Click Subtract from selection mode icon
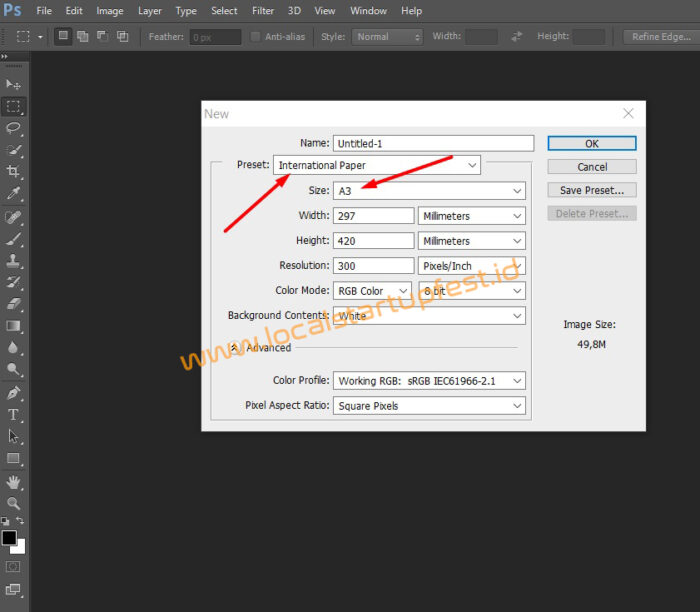The height and width of the screenshot is (612, 700). (x=103, y=36)
